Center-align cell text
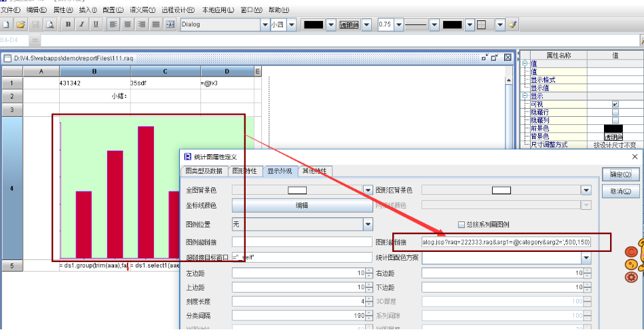Viewport: 644px width, 330px height. 128,24
